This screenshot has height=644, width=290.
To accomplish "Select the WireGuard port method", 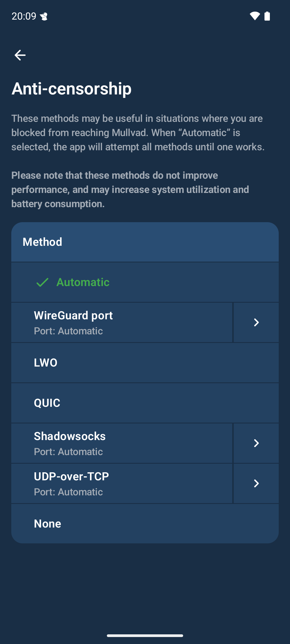I will (121, 322).
